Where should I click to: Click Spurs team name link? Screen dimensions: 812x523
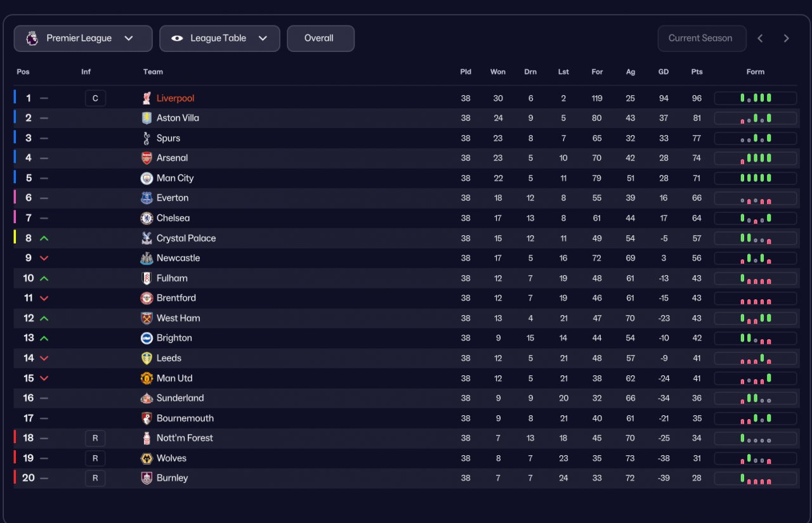168,138
